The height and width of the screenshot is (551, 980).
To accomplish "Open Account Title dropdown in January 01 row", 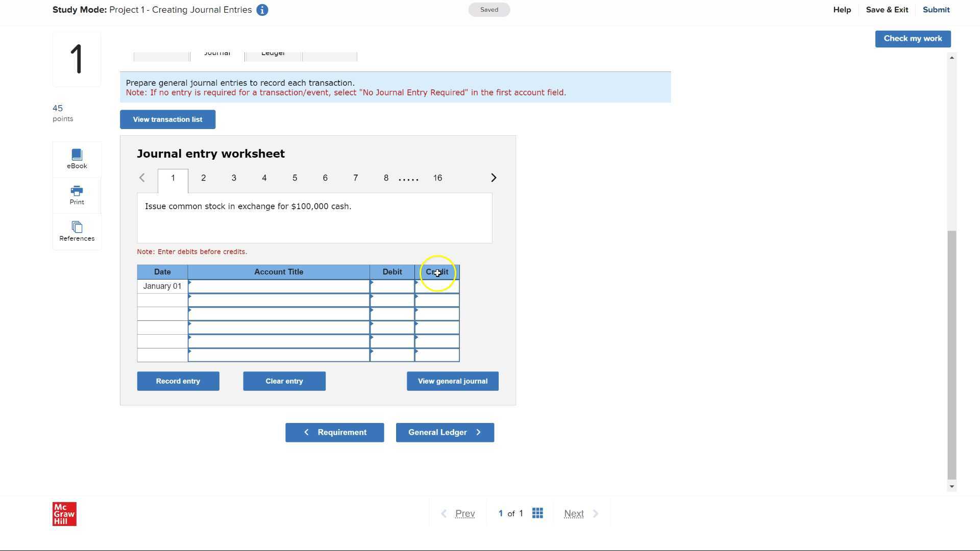I will (x=278, y=287).
